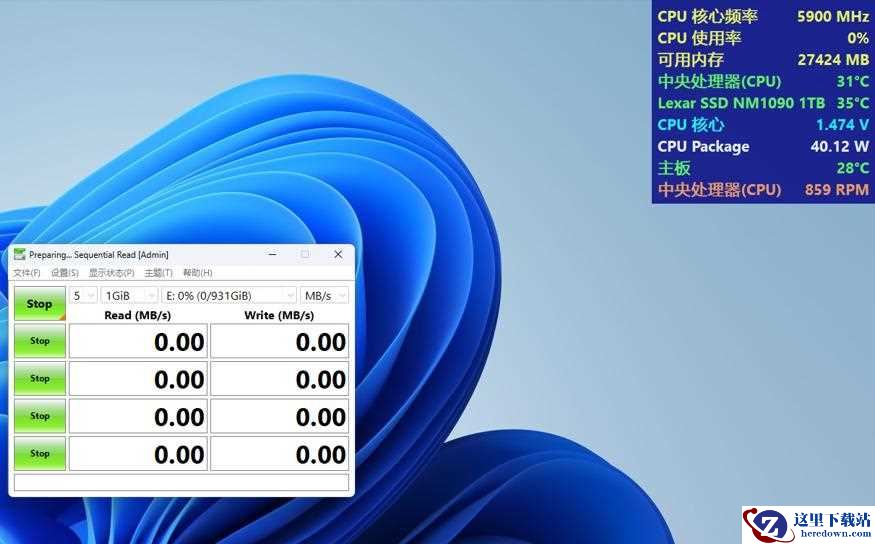This screenshot has width=875, height=544.
Task: Click the 28°C motherboard temperature
Action: point(853,168)
